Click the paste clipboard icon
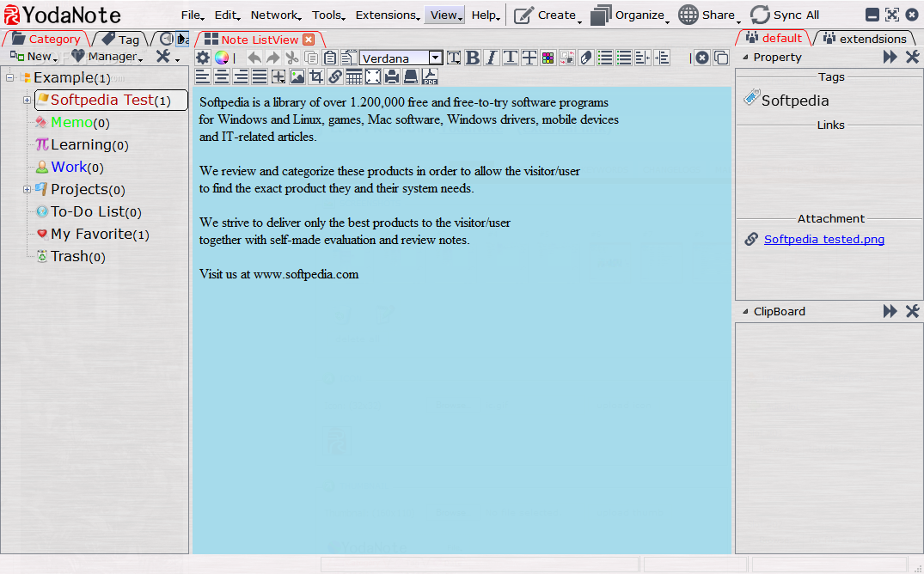 click(330, 58)
